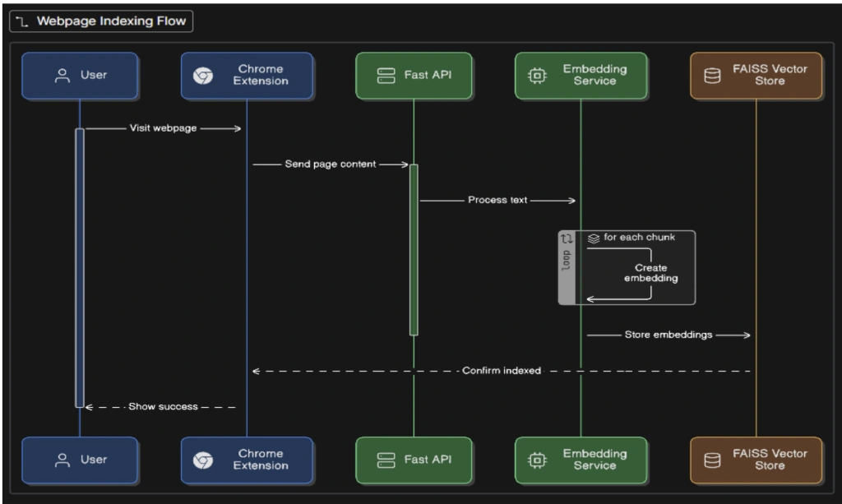Select the top FAISS Vector Store participant box
The height and width of the screenshot is (504, 842).
[x=756, y=76]
